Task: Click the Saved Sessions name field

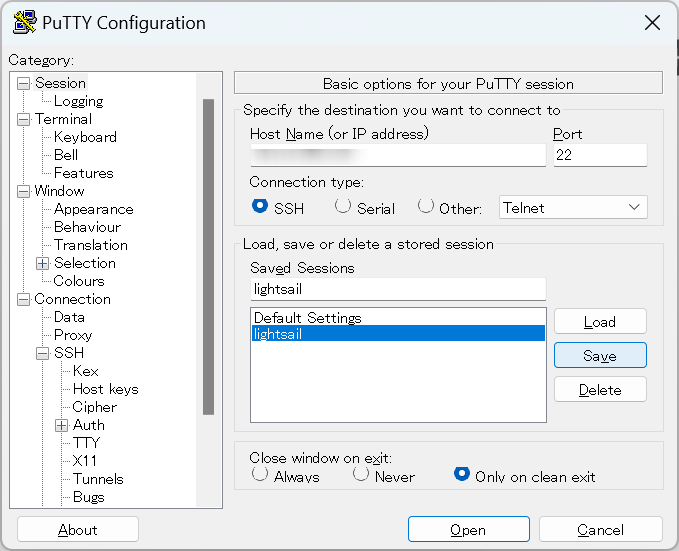Action: [x=398, y=289]
